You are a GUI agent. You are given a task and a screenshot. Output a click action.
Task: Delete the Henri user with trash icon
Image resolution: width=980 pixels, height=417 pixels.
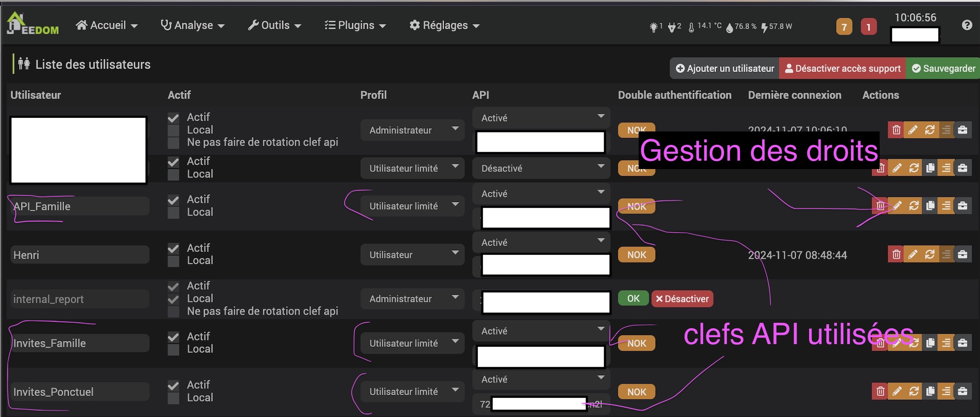pyautogui.click(x=896, y=254)
